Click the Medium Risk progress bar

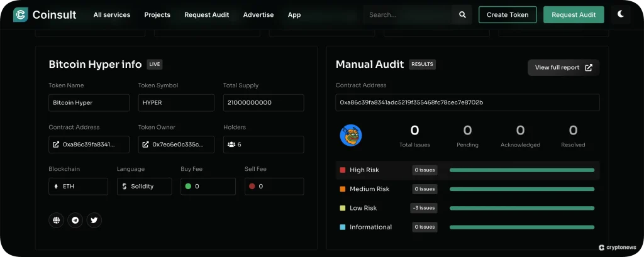[522, 189]
